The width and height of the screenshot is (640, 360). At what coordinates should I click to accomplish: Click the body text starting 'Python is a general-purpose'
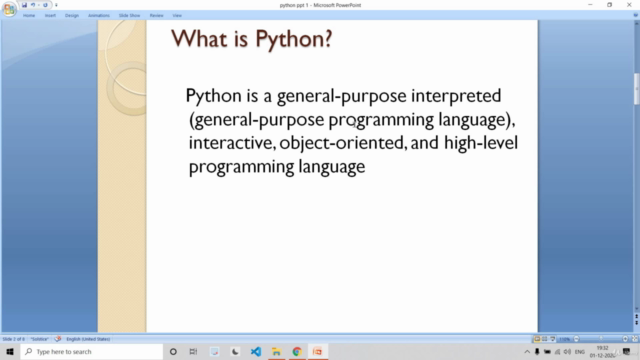pyautogui.click(x=351, y=131)
